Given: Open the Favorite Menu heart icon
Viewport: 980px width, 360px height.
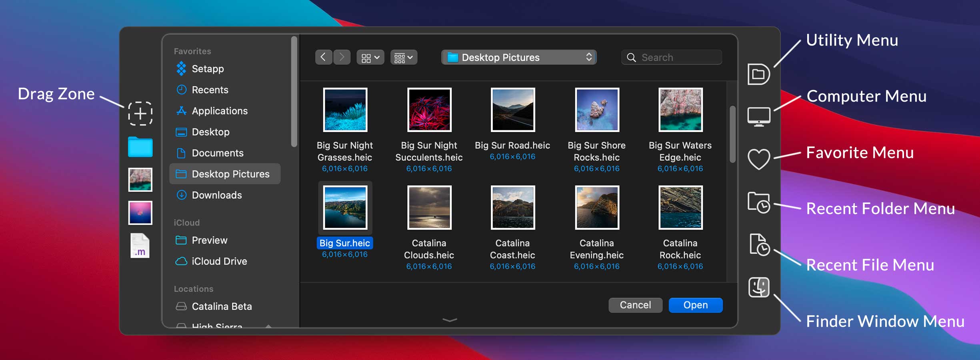Looking at the screenshot, I should (x=759, y=159).
